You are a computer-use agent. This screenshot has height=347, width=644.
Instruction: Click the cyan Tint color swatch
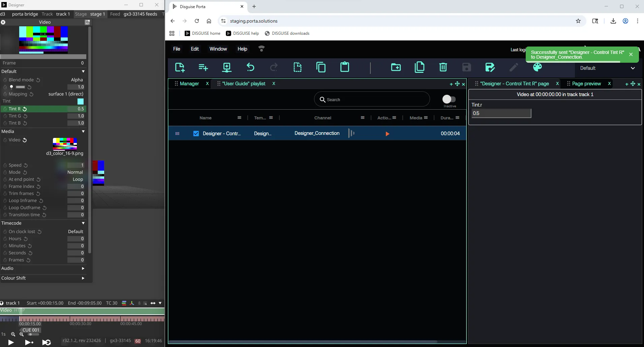coord(81,102)
